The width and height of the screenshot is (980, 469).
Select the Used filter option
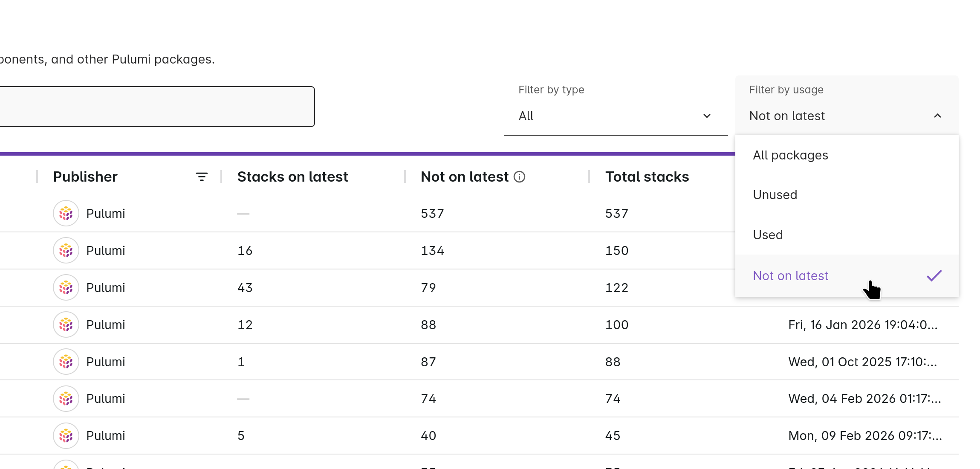(768, 235)
